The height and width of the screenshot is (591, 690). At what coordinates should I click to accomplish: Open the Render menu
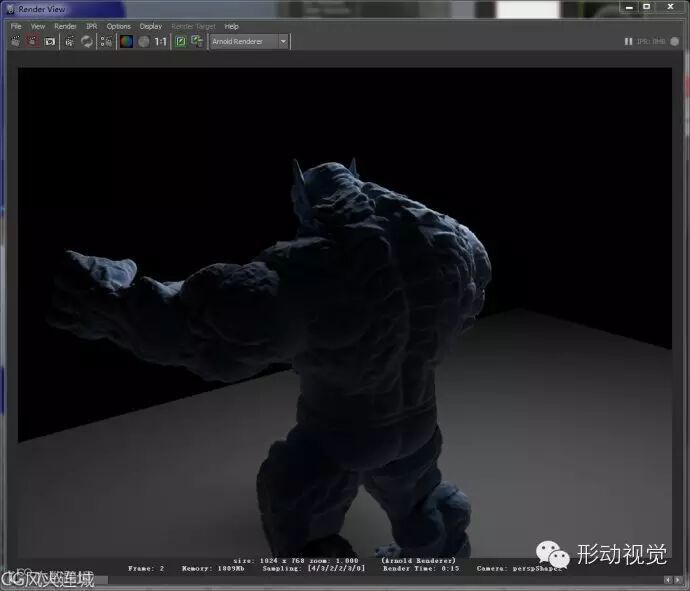(x=64, y=26)
